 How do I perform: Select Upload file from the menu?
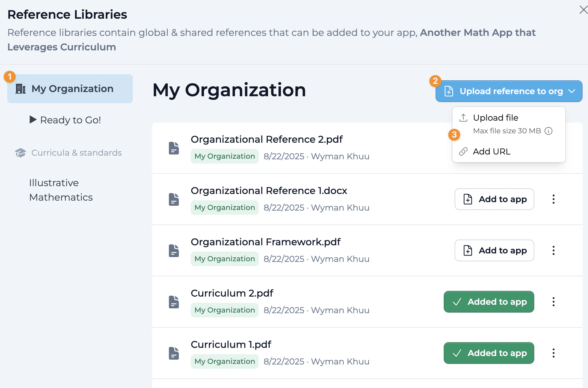click(495, 118)
